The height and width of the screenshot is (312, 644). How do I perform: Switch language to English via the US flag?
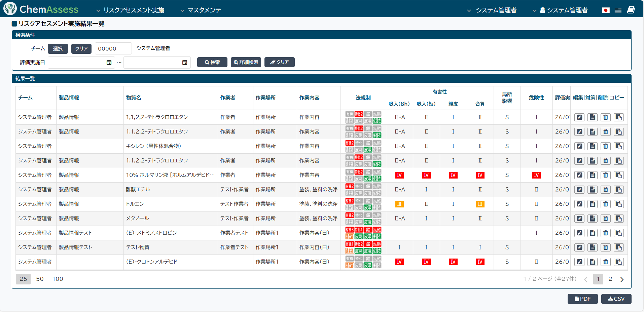(x=618, y=10)
